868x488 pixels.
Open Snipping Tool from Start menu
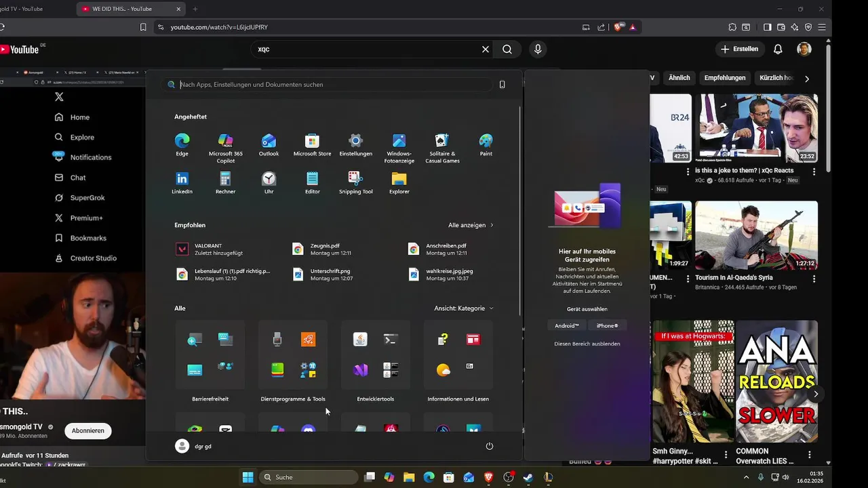[x=355, y=182]
